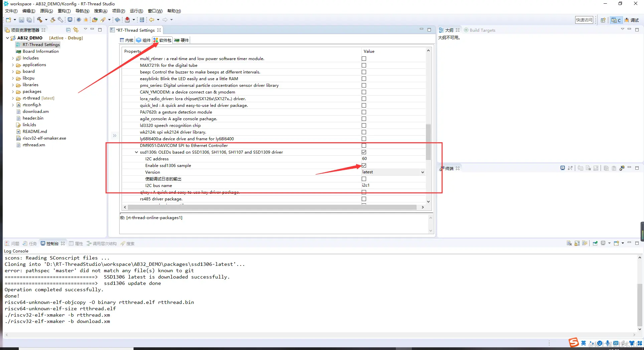Image resolution: width=644 pixels, height=350 pixels.
Task: Check the MAX7219 digital tube package
Action: pos(364,65)
